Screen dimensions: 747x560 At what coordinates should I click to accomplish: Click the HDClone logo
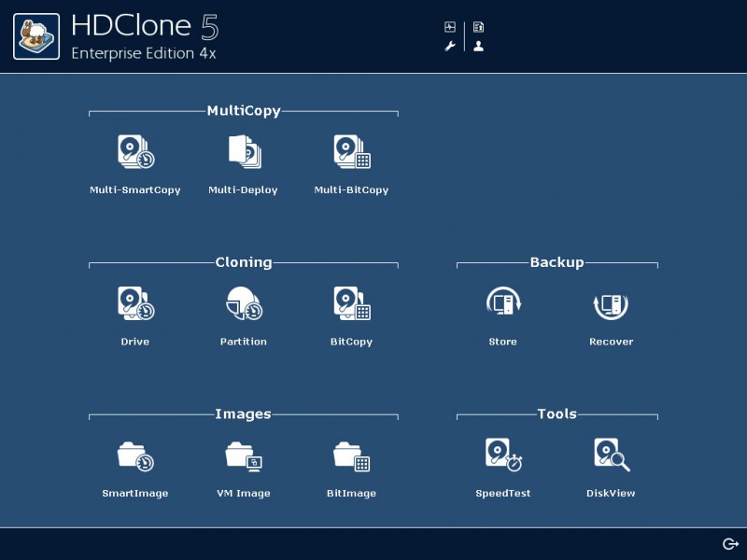click(36, 35)
